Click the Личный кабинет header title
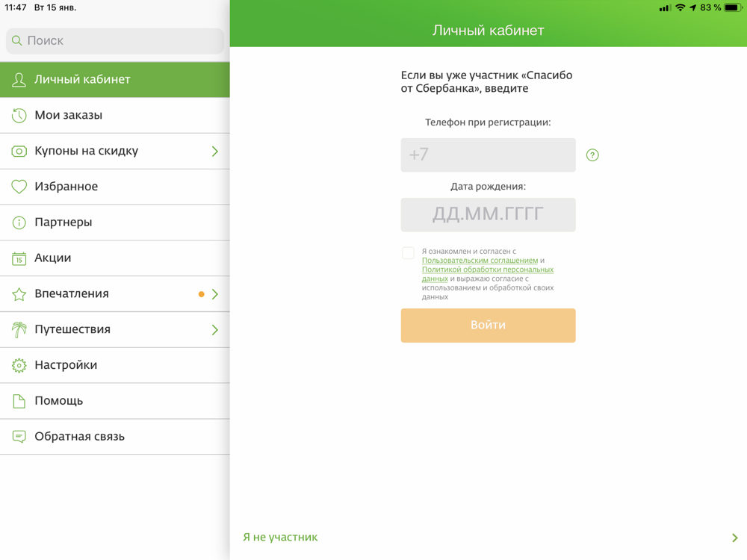747x560 pixels. coord(488,30)
